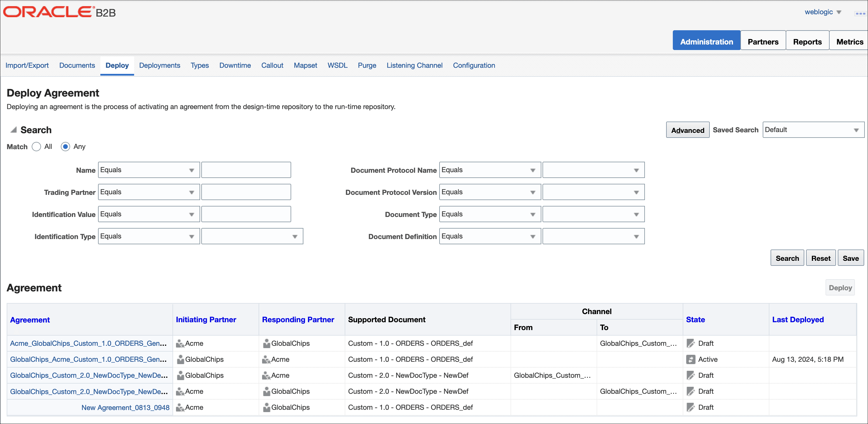Viewport: 868px width, 424px height.
Task: Click Draft icon in row with From channel
Action: pos(691,375)
